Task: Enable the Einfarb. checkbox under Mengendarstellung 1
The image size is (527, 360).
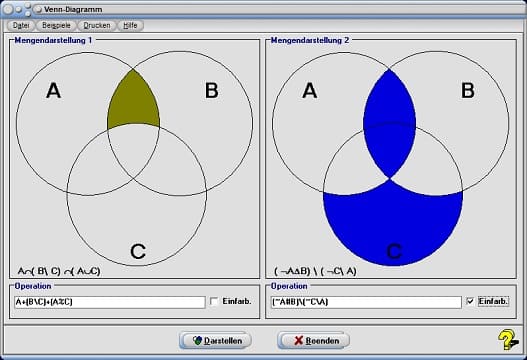Action: [214, 301]
